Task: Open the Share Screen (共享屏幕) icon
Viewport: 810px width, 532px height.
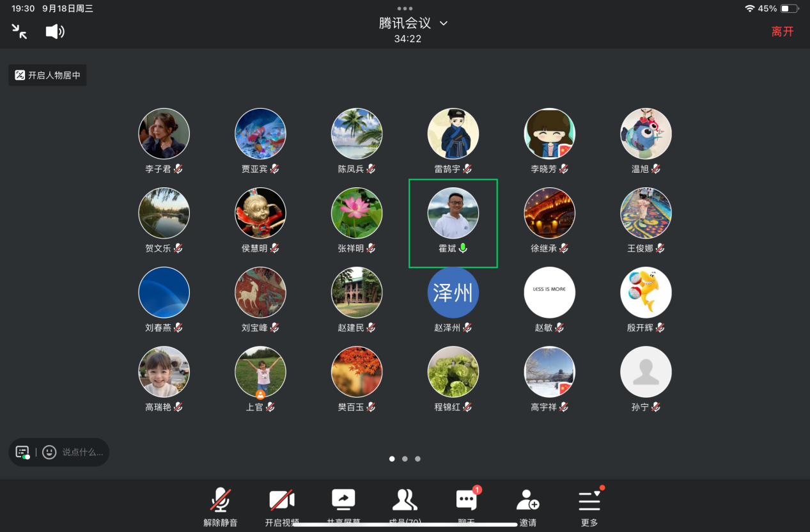Action: pyautogui.click(x=343, y=501)
